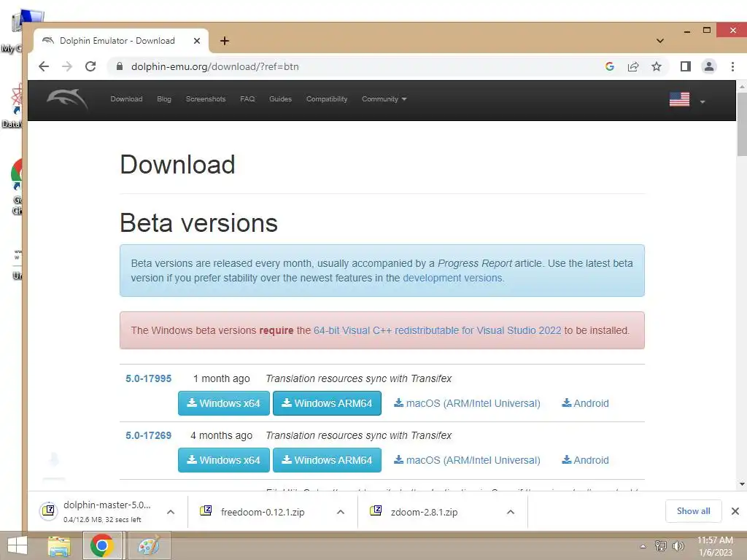This screenshot has width=747, height=560.
Task: Download Windows x64 for 5.0-17995
Action: pyautogui.click(x=224, y=403)
